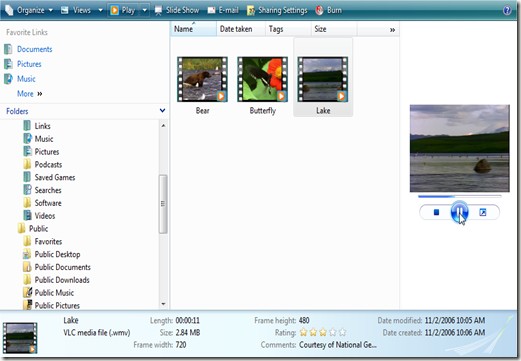Click the Size value 2.84 MB
The height and width of the screenshot is (361, 521).
coord(188,333)
